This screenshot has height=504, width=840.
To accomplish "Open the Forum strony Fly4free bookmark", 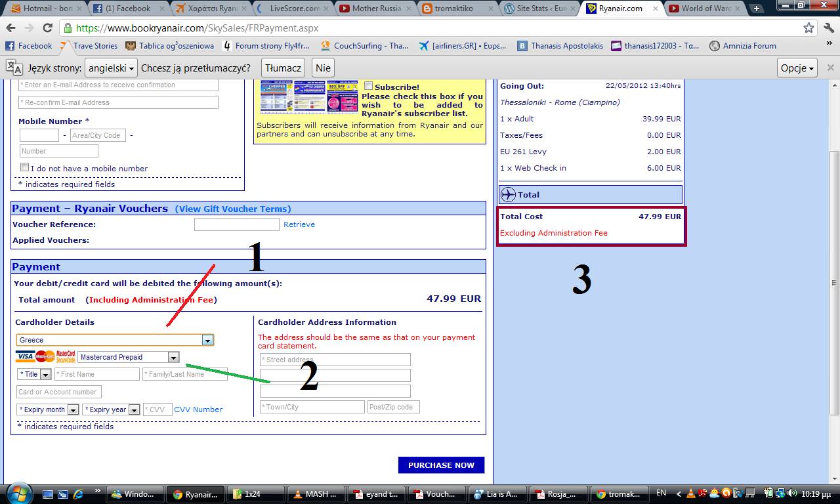I will [x=266, y=46].
